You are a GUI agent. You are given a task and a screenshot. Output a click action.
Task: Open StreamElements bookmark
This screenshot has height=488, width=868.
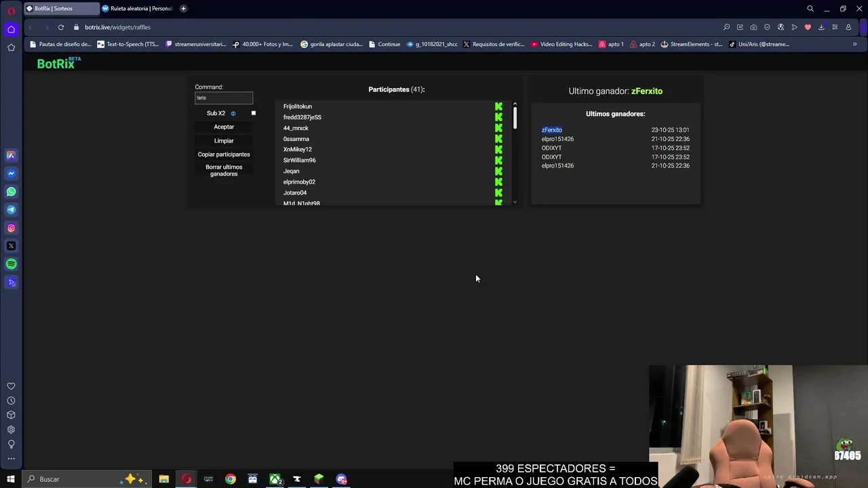pos(691,44)
